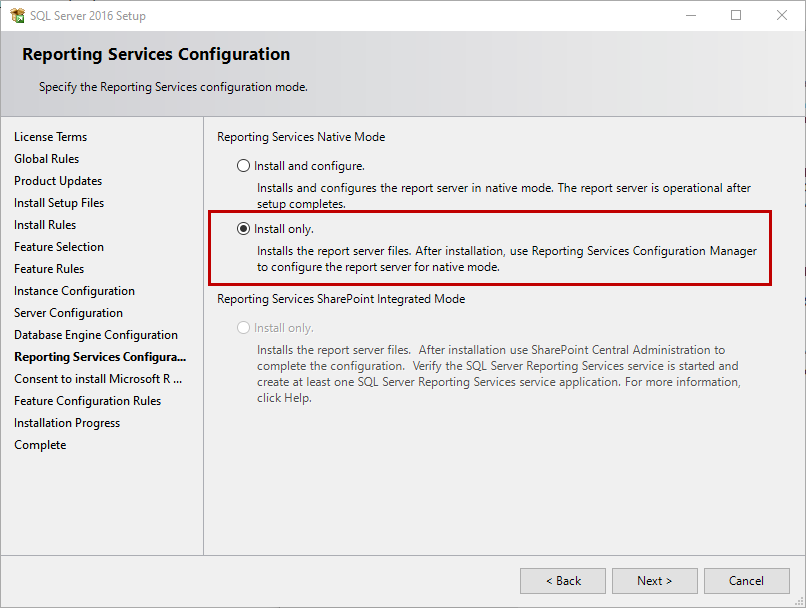Open the Global Rules step
This screenshot has height=608, width=806.
pos(46,159)
